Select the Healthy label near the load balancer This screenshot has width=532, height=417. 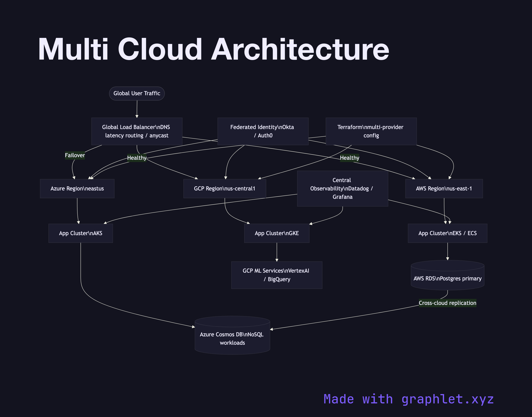[136, 158]
